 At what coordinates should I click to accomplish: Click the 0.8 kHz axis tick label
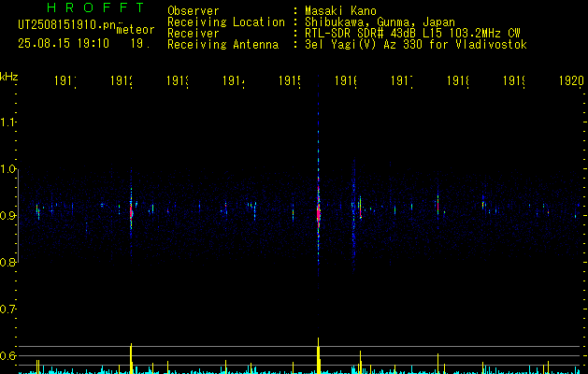pyautogui.click(x=7, y=262)
